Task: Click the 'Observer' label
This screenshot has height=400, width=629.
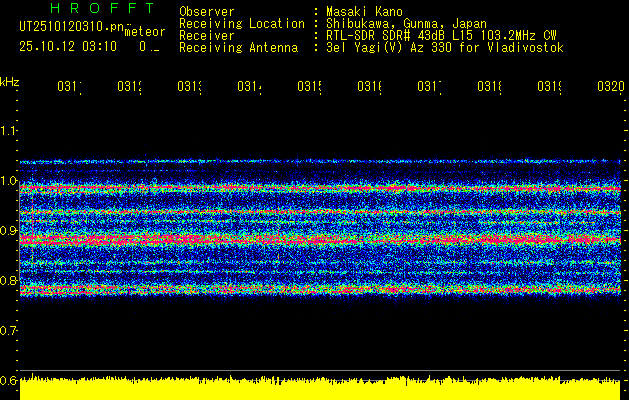Action: click(x=207, y=12)
